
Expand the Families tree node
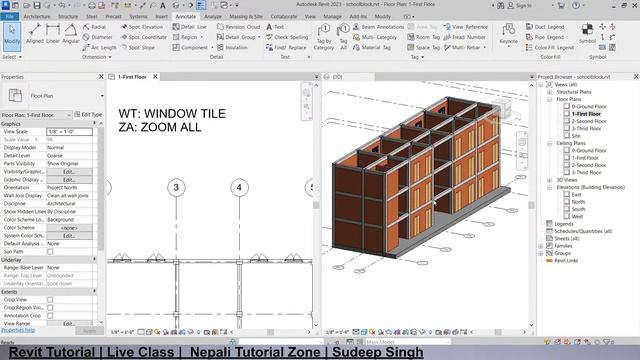541,246
